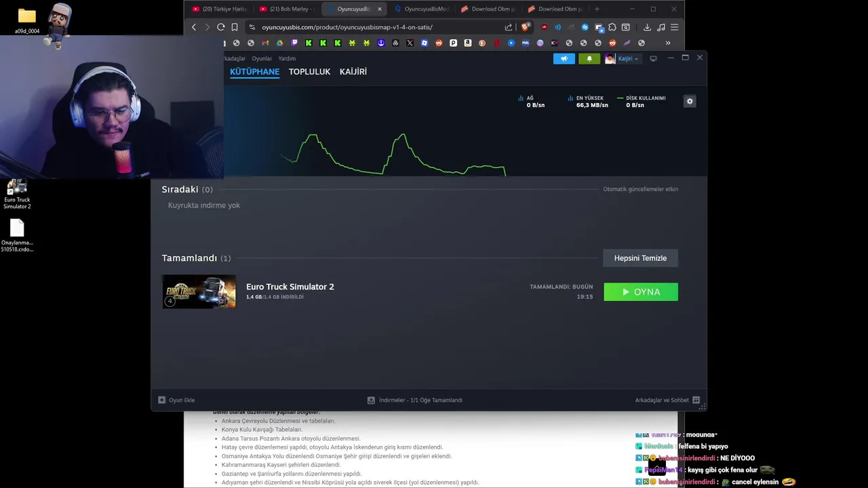868x488 pixels.
Task: Click the Kaijiri profile avatar
Action: (610, 58)
